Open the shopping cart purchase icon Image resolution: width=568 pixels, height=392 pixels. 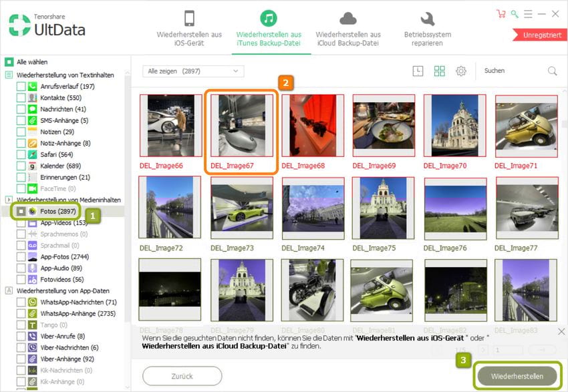501,14
